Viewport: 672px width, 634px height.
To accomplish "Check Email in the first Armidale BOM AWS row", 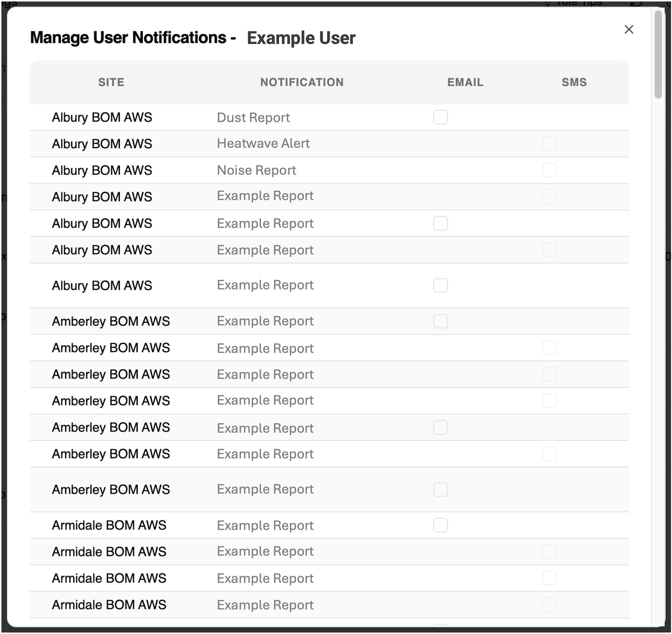I will coord(441,525).
